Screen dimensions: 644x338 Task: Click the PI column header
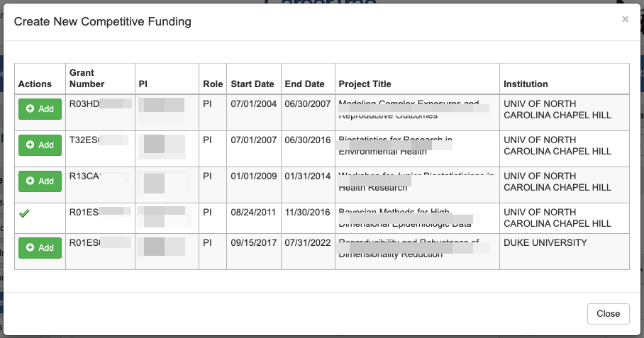click(x=143, y=84)
